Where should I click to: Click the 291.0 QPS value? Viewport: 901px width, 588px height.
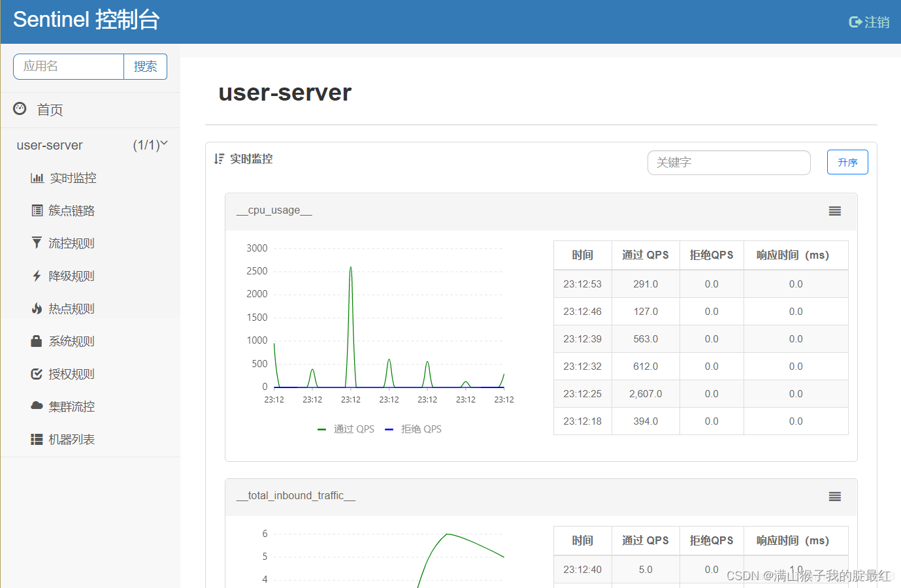tap(646, 284)
